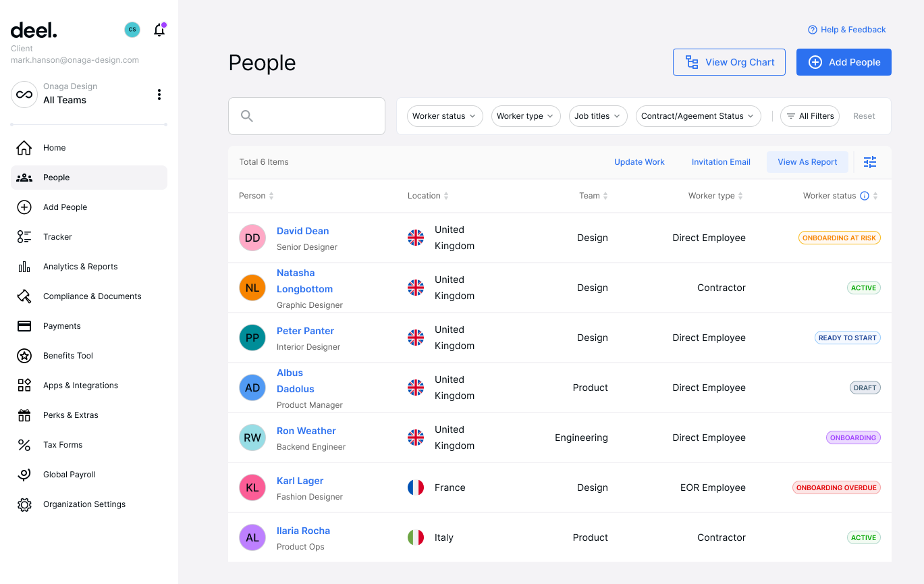Open Karl Lager's profile link
Screen dimensions: 924x584
(x=300, y=480)
